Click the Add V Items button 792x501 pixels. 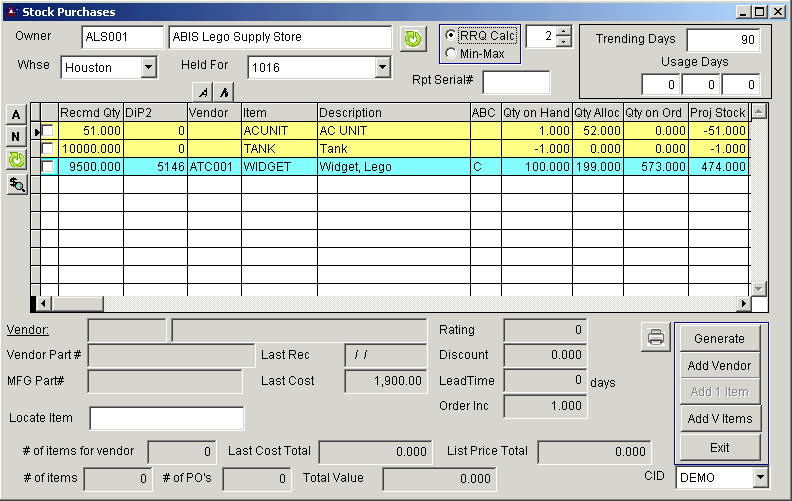pyautogui.click(x=720, y=419)
